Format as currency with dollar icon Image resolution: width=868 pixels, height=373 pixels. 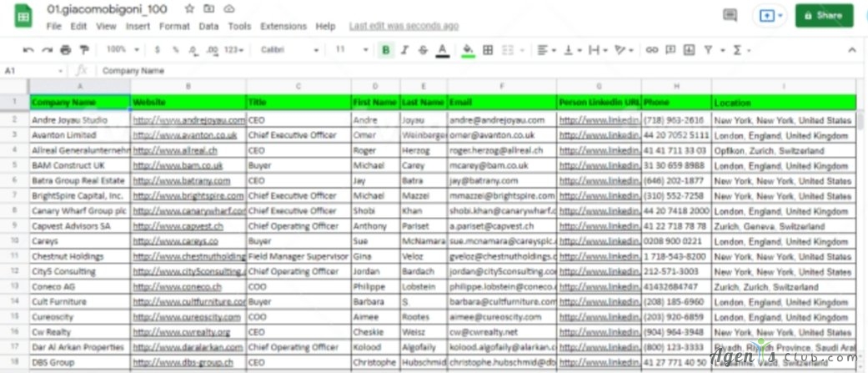click(158, 50)
